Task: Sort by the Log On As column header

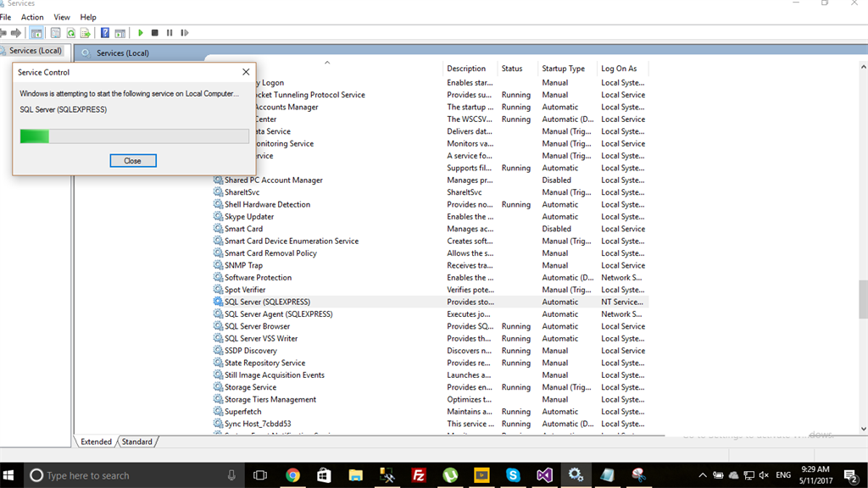Action: pyautogui.click(x=619, y=69)
